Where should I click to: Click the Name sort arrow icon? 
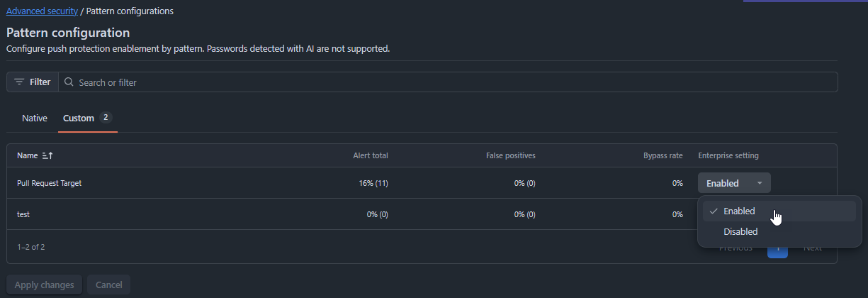coord(47,155)
